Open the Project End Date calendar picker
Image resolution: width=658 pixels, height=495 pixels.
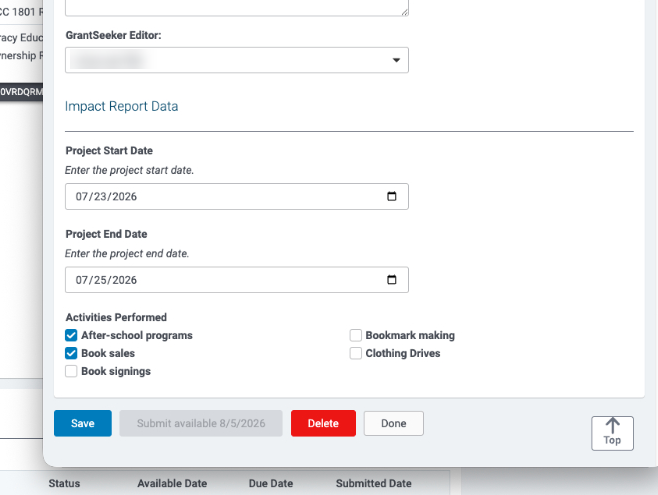(392, 280)
